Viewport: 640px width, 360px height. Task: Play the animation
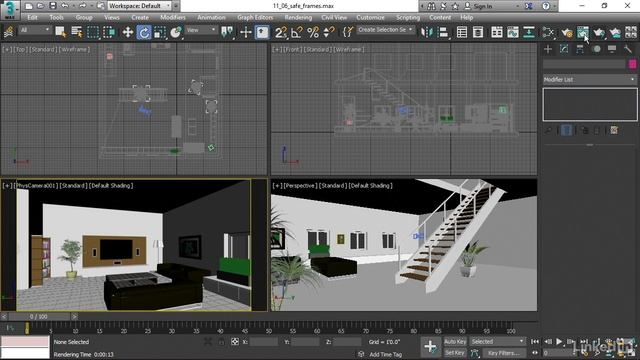point(559,341)
